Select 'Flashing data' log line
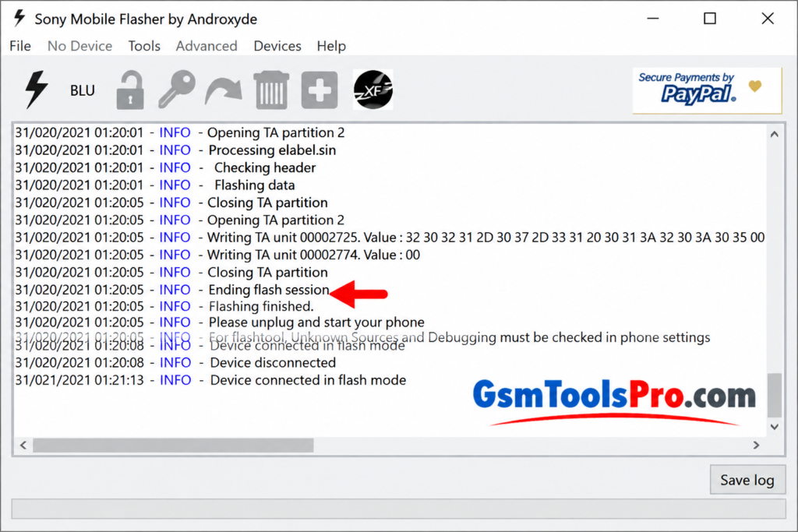798x532 pixels. point(155,185)
